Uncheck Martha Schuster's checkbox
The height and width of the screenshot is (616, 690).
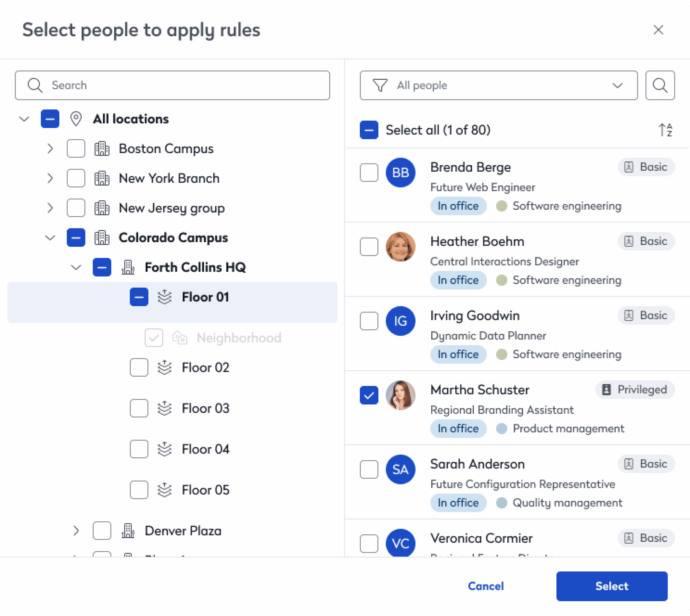point(369,395)
